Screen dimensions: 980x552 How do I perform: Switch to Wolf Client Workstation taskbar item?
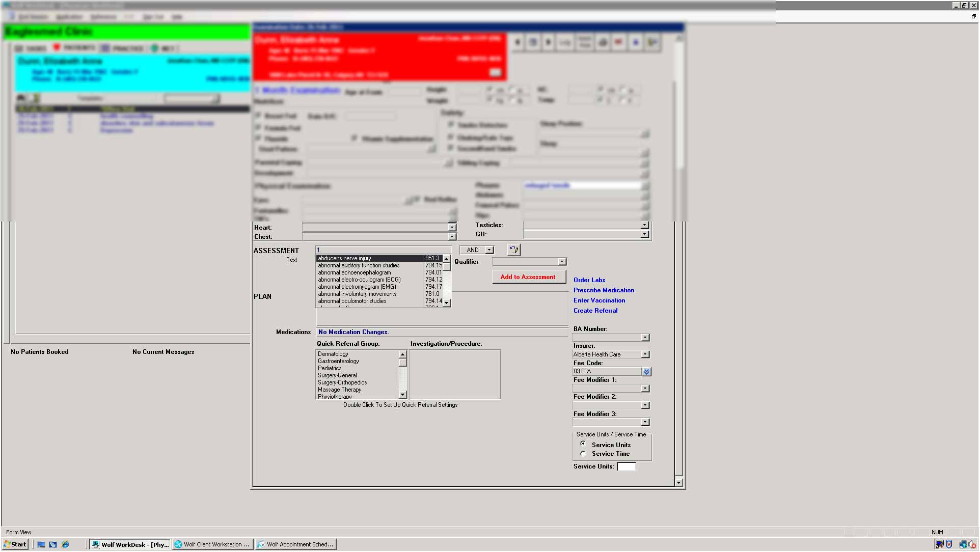[212, 545]
